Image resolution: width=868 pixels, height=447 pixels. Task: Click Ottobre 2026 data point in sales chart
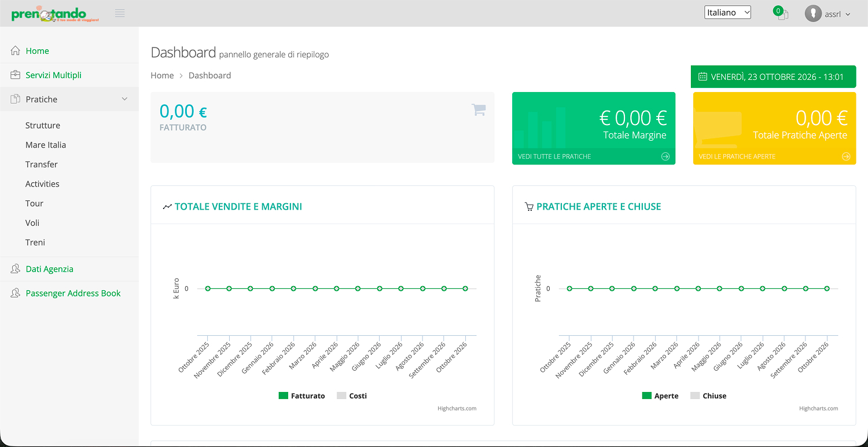[x=465, y=288]
